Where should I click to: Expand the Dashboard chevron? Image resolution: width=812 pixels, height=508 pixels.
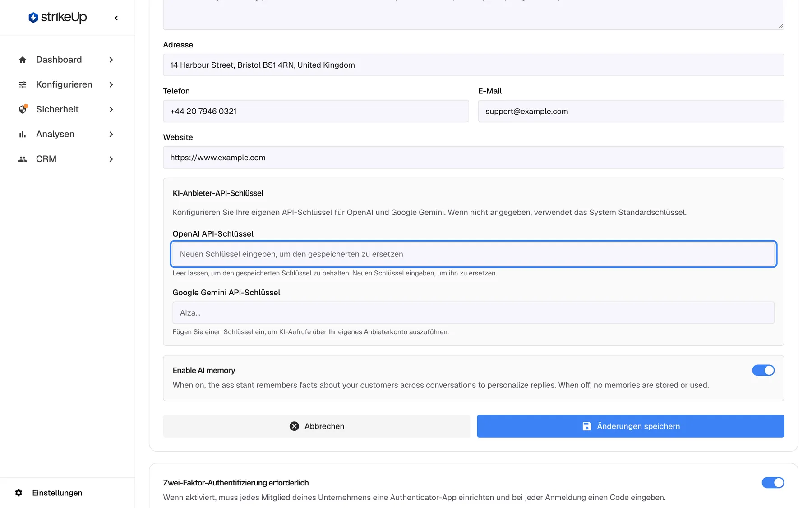(111, 60)
